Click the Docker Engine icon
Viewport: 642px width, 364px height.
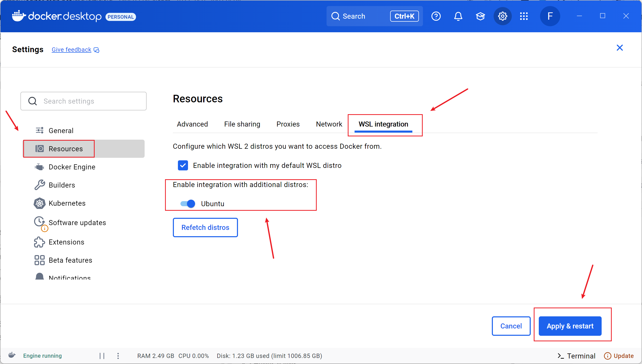click(39, 167)
